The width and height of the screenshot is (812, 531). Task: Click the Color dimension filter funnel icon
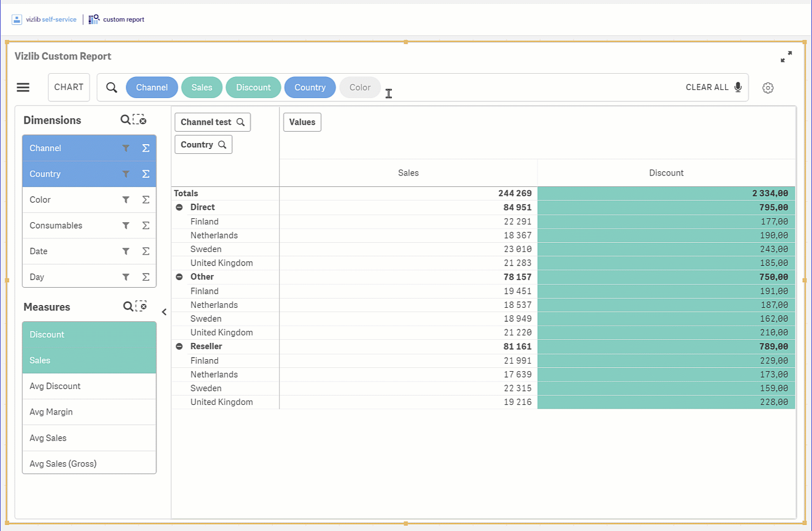pyautogui.click(x=126, y=200)
